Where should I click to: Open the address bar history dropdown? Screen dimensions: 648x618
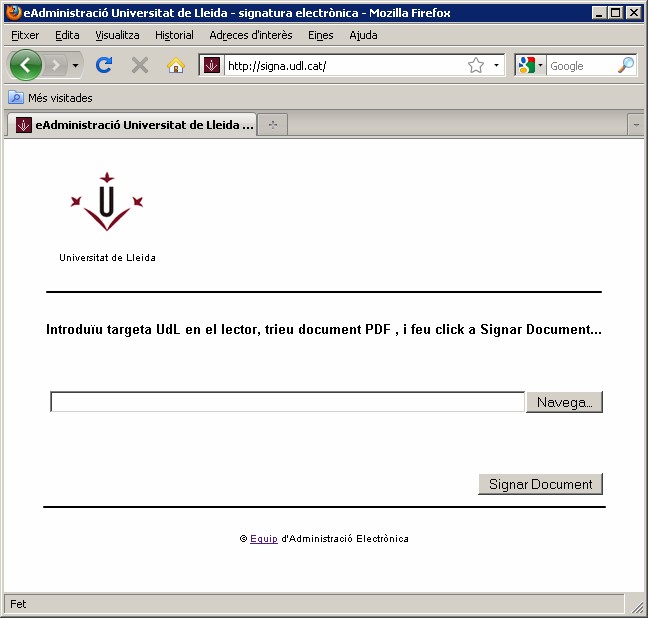496,65
